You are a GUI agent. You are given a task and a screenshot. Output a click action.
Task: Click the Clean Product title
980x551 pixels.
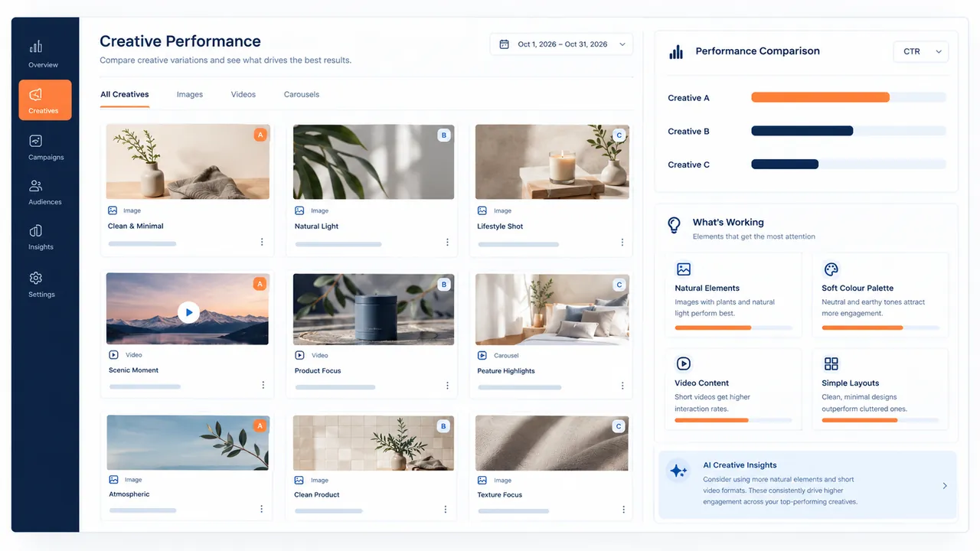point(317,494)
